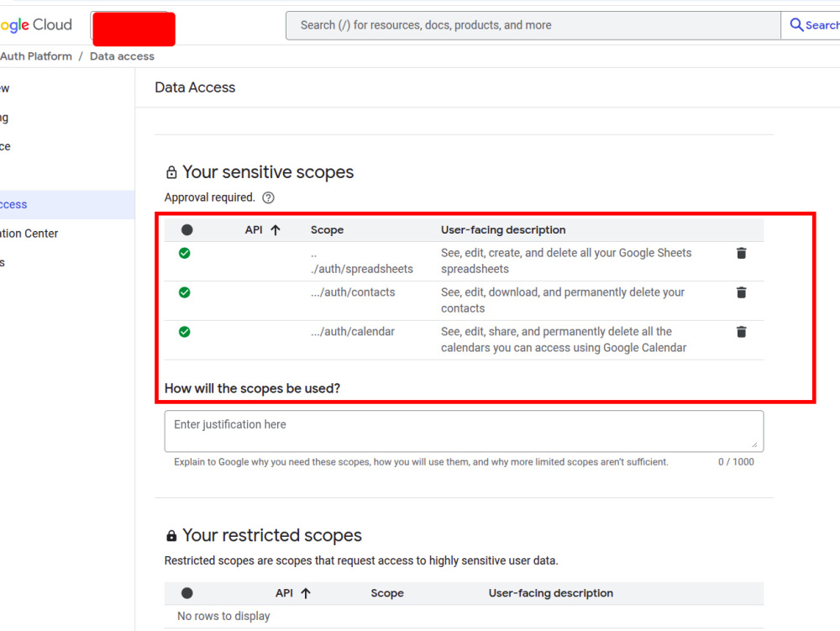
Task: Open the Settings sidebar item at bottom
Action: point(3,262)
